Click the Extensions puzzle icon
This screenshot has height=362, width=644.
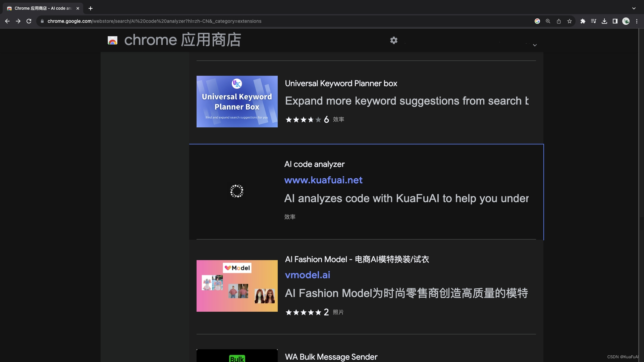[x=583, y=21]
